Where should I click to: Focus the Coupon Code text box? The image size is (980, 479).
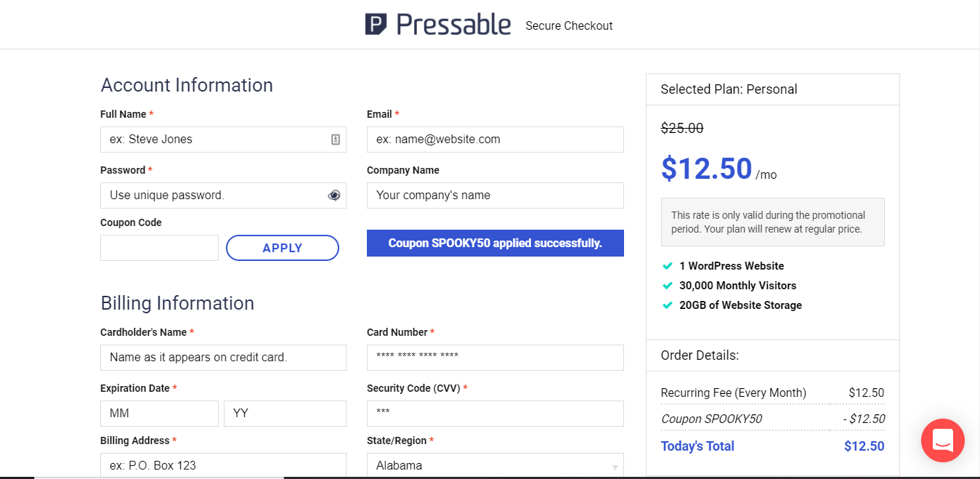[x=159, y=248]
